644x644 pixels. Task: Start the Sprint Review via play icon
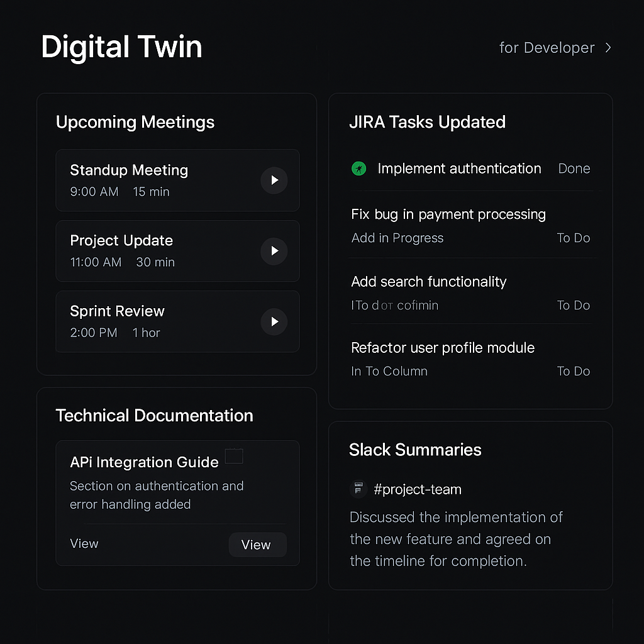274,321
